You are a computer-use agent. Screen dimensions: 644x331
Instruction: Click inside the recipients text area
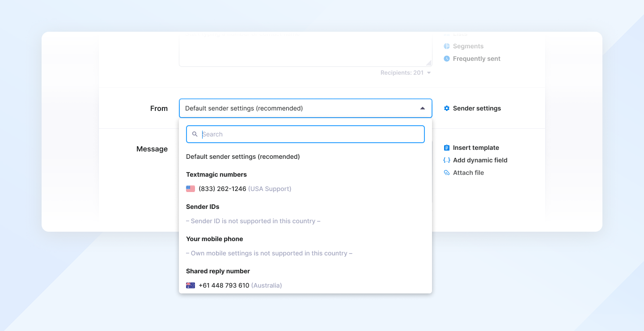pos(304,51)
